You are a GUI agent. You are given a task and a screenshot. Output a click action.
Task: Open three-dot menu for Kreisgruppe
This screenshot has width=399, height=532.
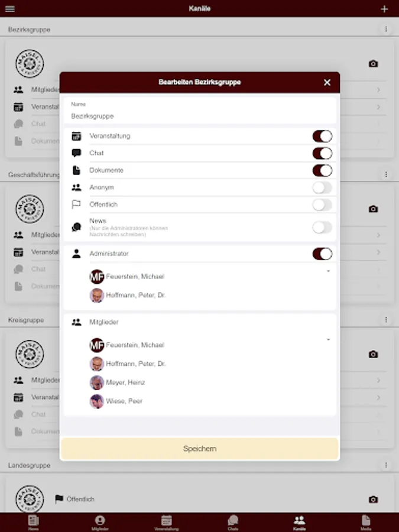click(386, 320)
